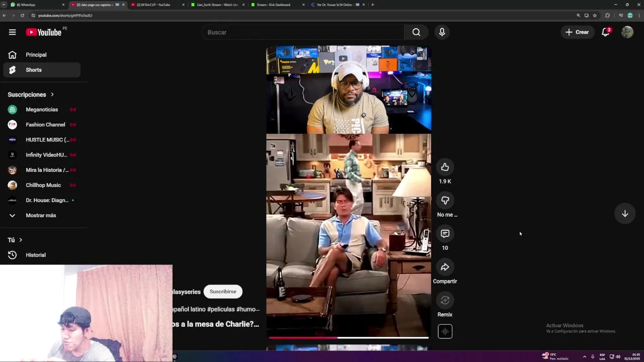Close the WhatsApp tab
644x362 pixels.
pyautogui.click(x=63, y=5)
